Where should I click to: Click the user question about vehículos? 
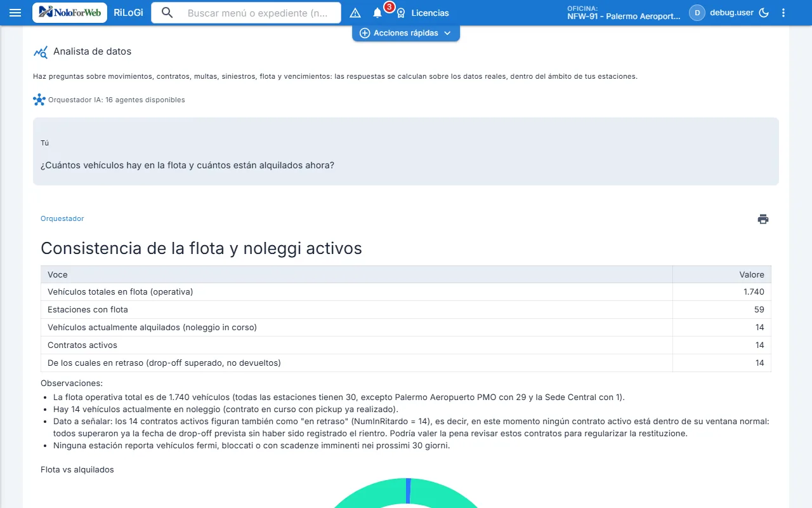(187, 165)
